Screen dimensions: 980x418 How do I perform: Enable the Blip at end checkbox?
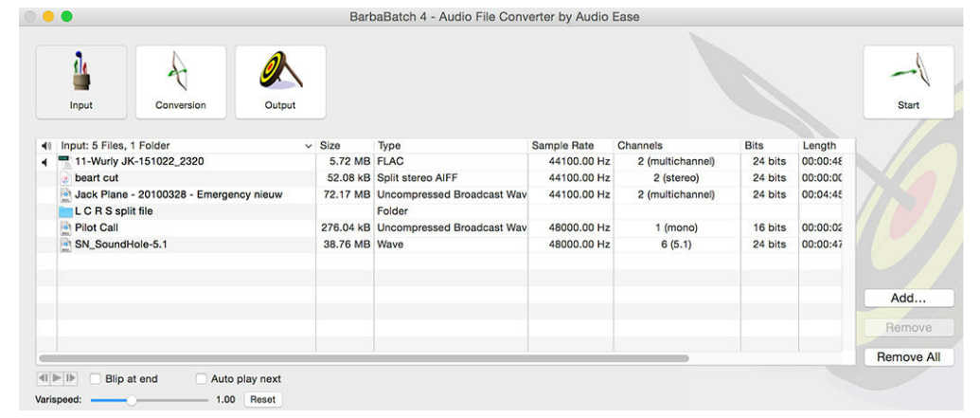click(96, 379)
